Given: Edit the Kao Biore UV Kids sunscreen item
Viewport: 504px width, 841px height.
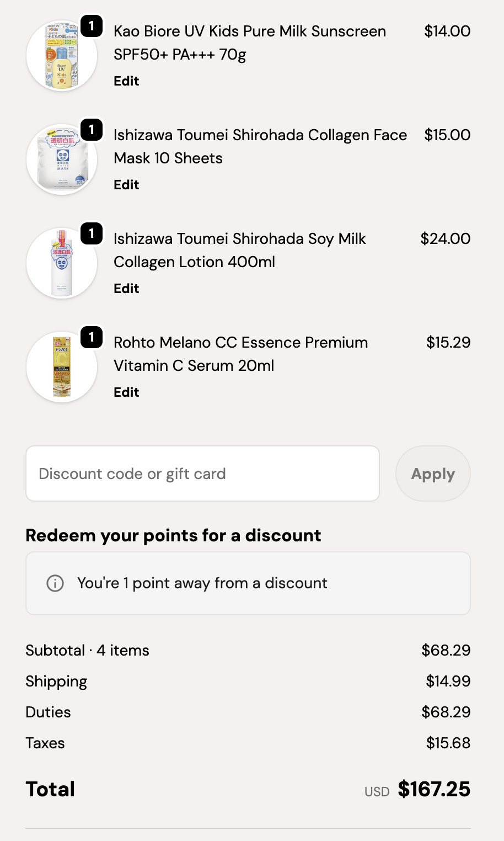Looking at the screenshot, I should [x=126, y=81].
